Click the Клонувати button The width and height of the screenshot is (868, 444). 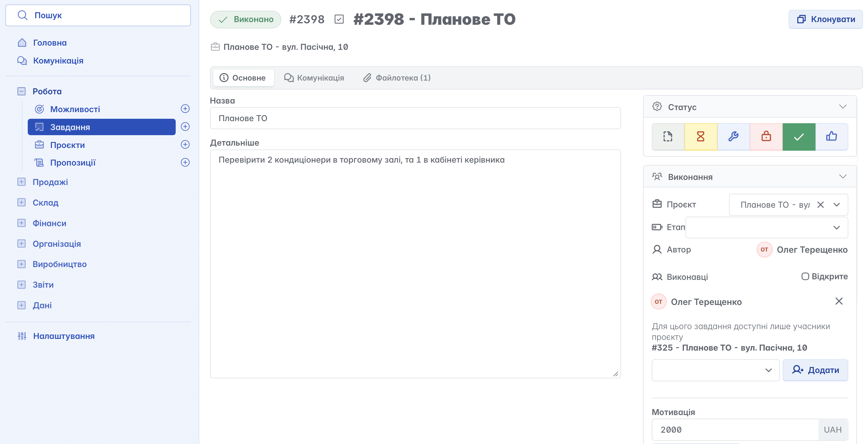(x=826, y=19)
